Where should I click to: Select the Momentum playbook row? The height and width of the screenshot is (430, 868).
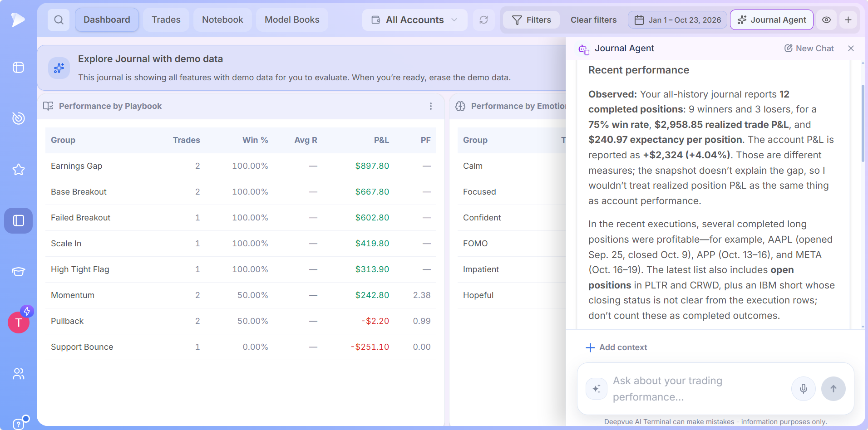click(x=241, y=295)
